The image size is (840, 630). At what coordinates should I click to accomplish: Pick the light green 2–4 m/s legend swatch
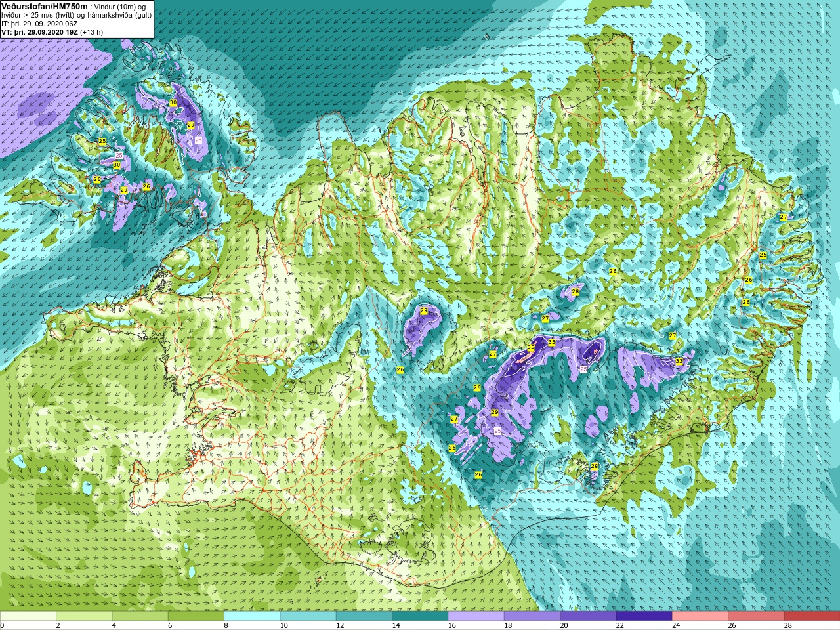(84, 616)
